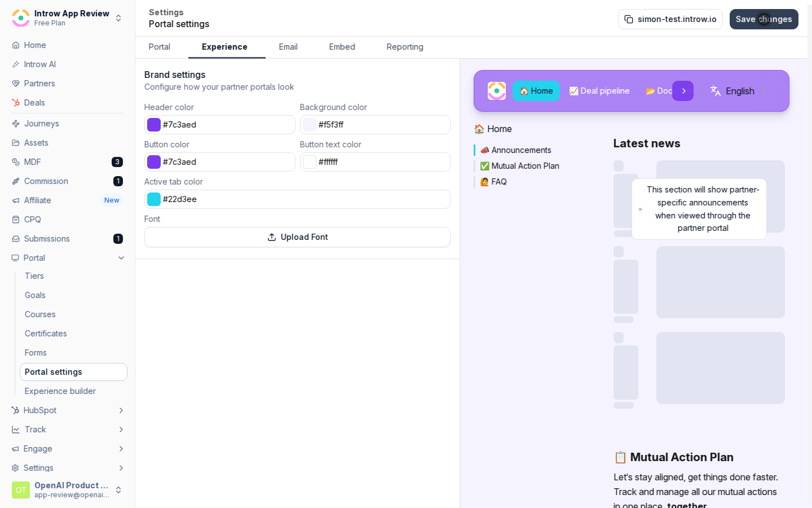
Task: Click the Save changes button
Action: point(764,19)
